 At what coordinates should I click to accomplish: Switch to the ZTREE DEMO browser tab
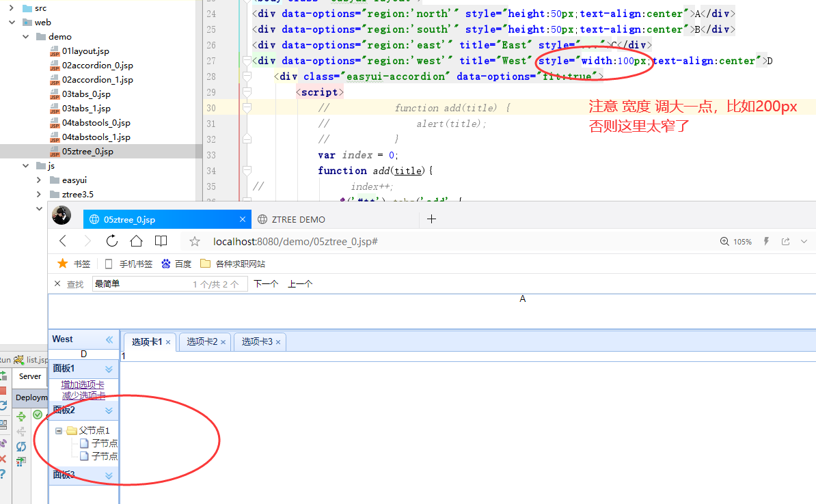(335, 219)
